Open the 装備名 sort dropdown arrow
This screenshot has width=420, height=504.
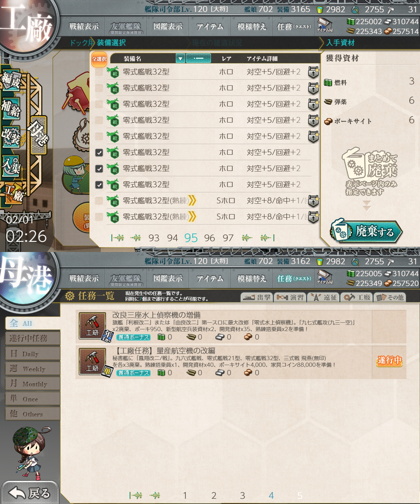[x=180, y=58]
